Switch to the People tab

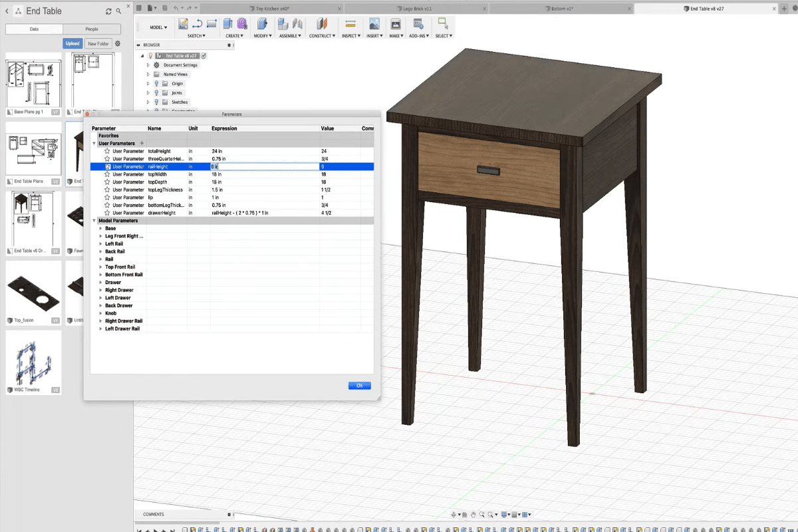[x=92, y=29]
